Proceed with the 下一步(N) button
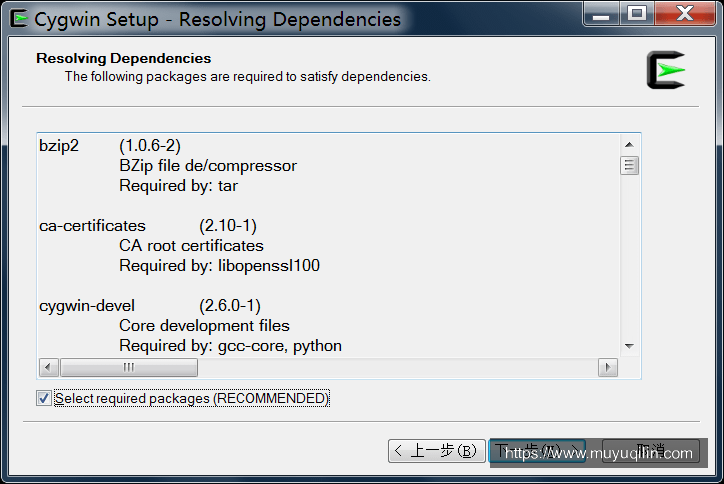 click(537, 451)
